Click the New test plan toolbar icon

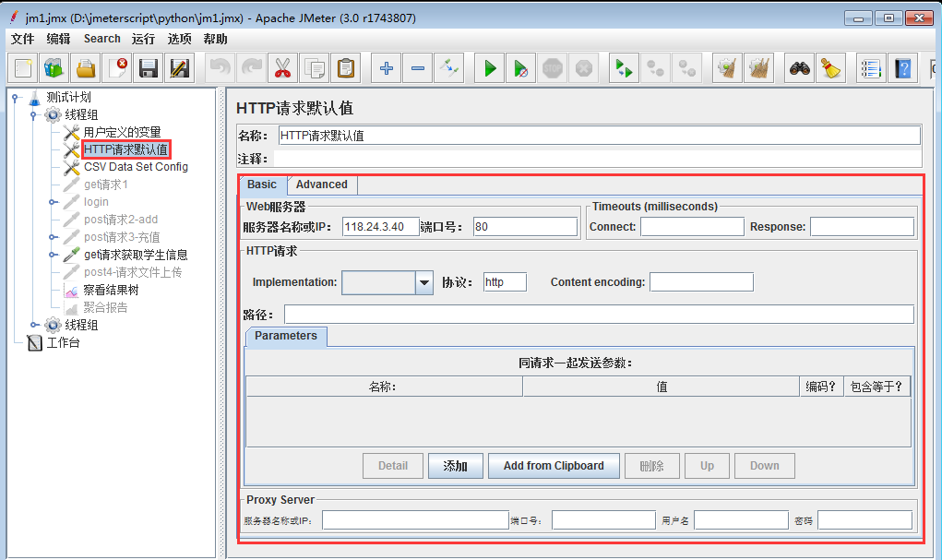pyautogui.click(x=23, y=68)
